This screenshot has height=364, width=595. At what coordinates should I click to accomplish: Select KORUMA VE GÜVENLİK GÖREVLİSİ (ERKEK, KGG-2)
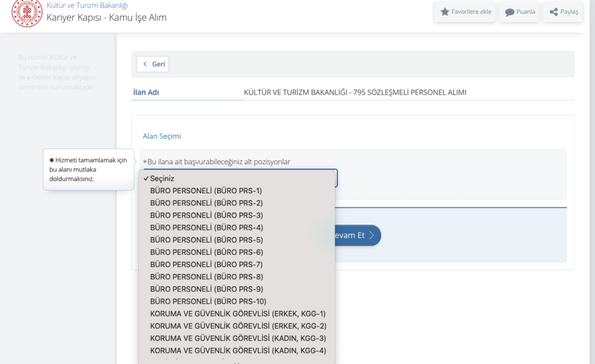(x=238, y=326)
